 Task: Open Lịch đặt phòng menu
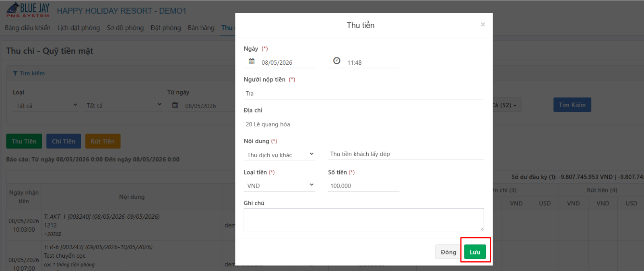click(78, 28)
